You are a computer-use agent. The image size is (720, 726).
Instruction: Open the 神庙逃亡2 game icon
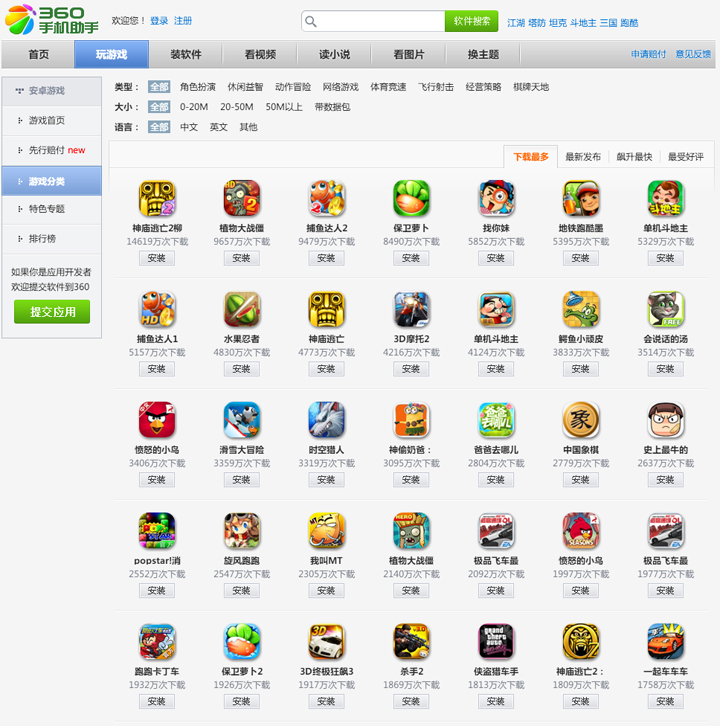157,199
